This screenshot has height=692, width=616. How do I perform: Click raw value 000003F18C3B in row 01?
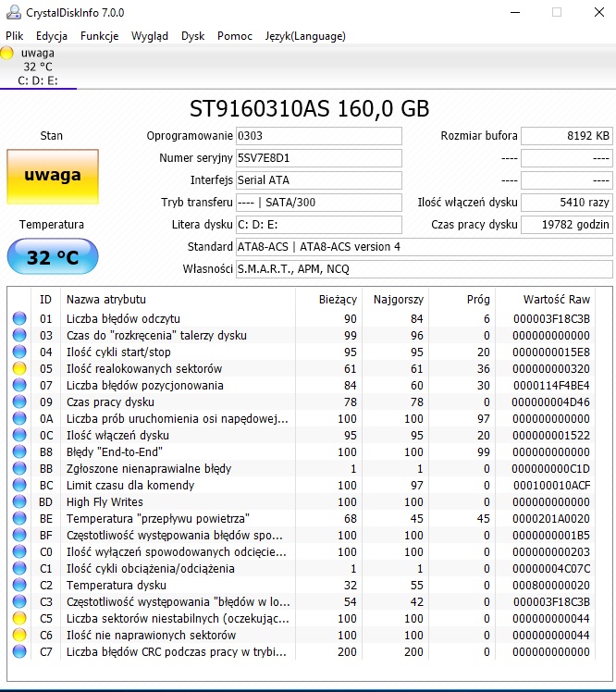point(551,318)
